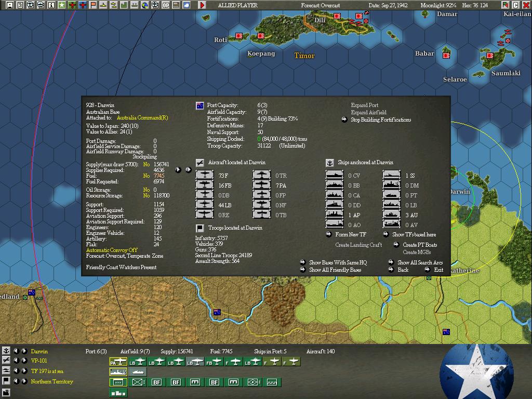Toggle Fuel stockpiling 'No' setting
The width and height of the screenshot is (532, 399).
point(146,176)
